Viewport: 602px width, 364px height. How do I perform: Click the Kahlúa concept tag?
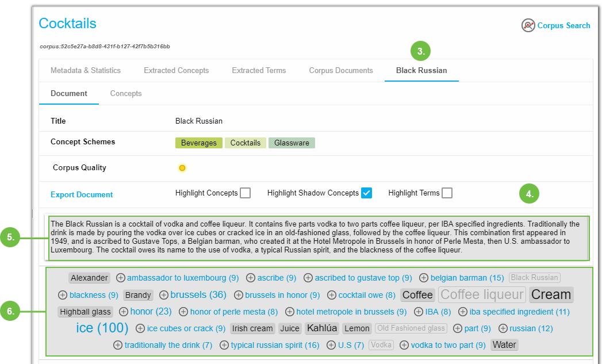[x=322, y=328]
